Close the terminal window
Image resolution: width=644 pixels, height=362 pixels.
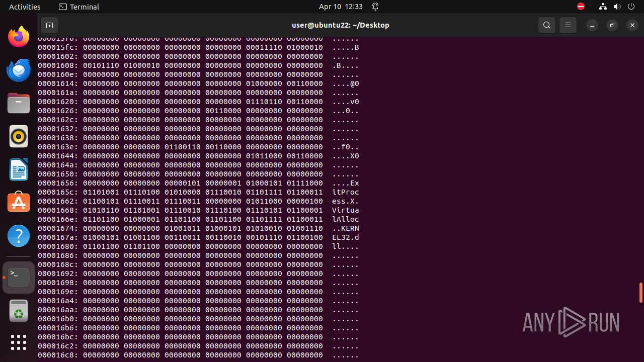pos(632,25)
